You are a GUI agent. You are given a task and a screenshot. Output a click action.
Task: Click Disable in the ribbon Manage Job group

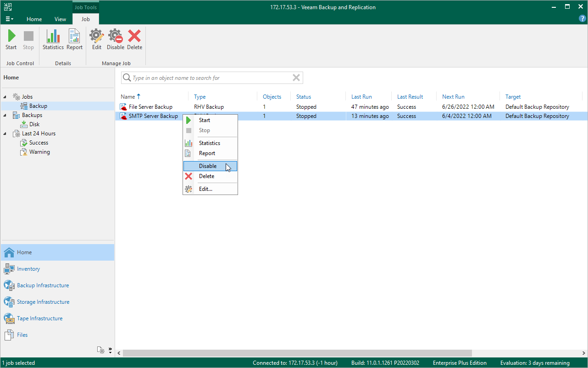click(116, 40)
